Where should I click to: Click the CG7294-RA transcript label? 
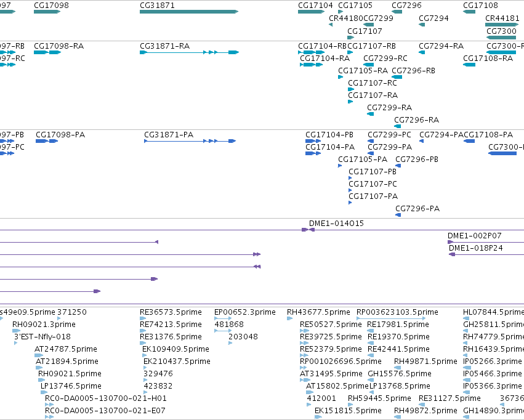tap(441, 46)
